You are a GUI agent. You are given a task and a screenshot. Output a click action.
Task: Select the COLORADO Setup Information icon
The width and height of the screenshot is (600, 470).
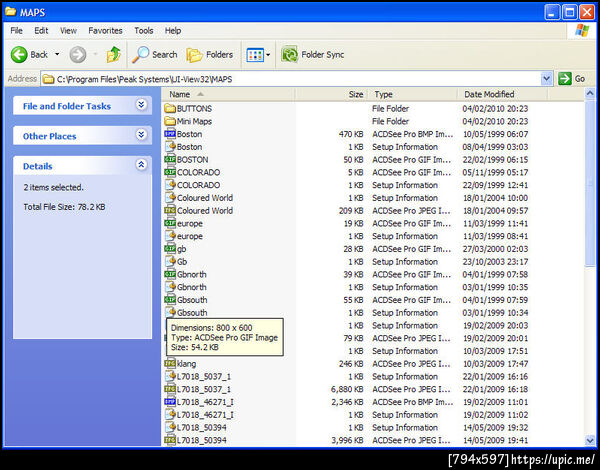(170, 185)
